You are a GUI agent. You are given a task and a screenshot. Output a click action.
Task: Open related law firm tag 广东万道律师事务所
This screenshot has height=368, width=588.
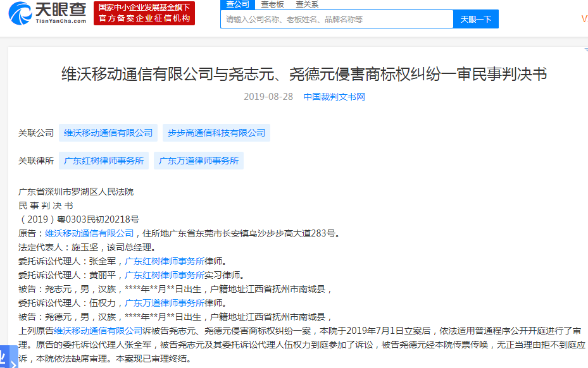[199, 161]
